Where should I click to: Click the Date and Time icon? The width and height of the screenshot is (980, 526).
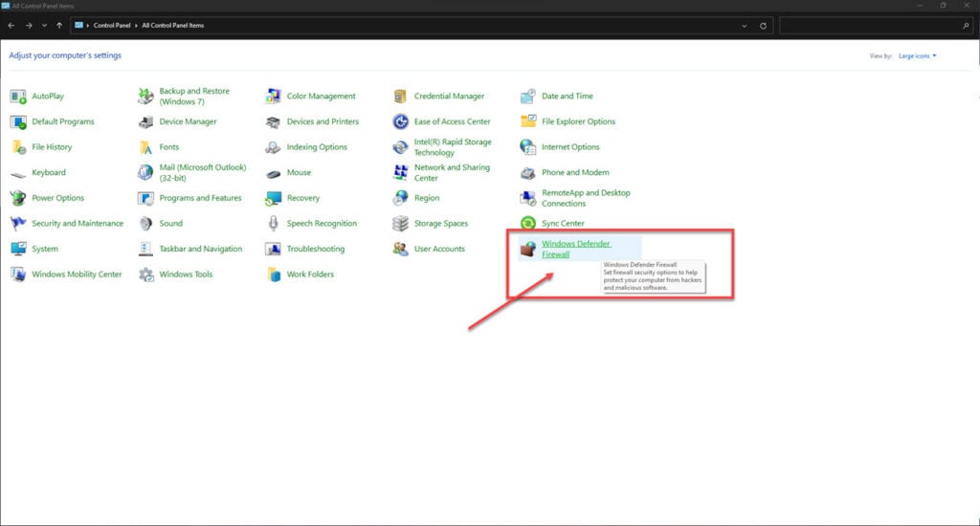(x=528, y=97)
